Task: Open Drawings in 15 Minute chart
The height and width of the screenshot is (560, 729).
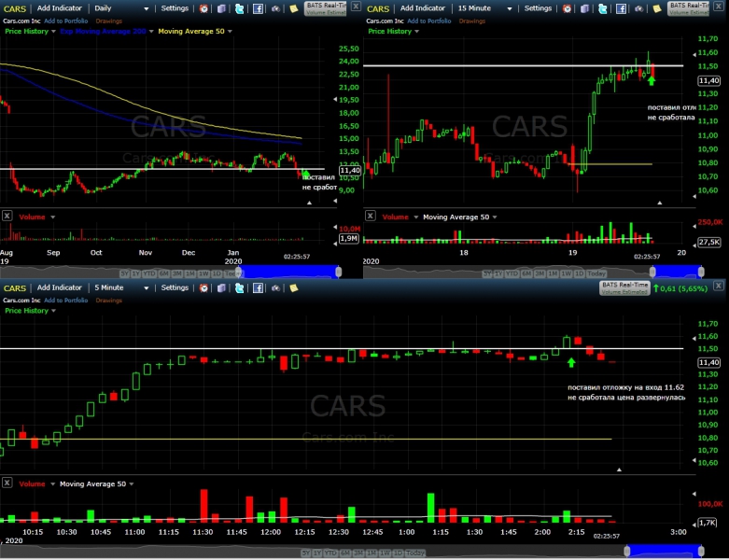Action: [472, 21]
